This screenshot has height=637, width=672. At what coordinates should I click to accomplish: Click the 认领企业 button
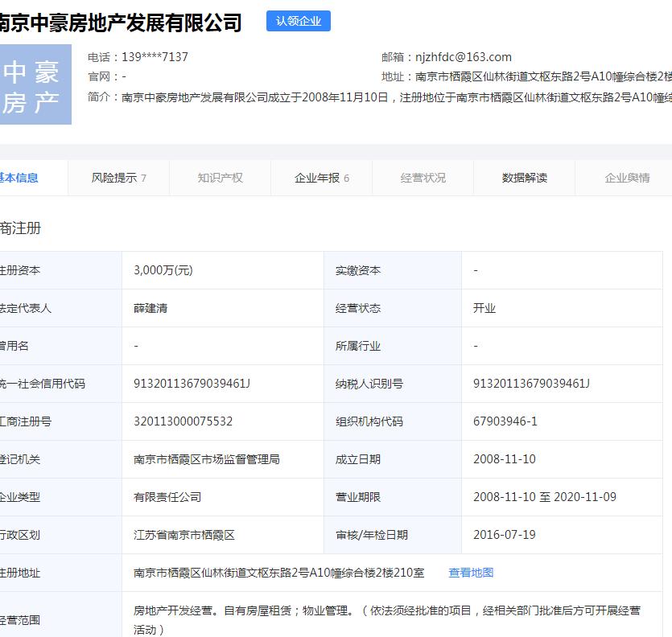point(298,21)
